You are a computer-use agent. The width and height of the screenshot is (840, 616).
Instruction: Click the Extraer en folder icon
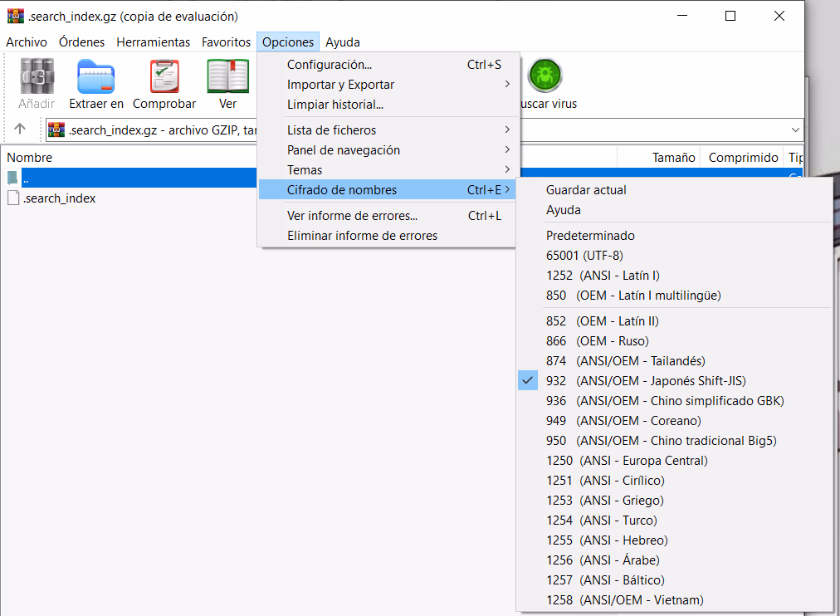(96, 76)
